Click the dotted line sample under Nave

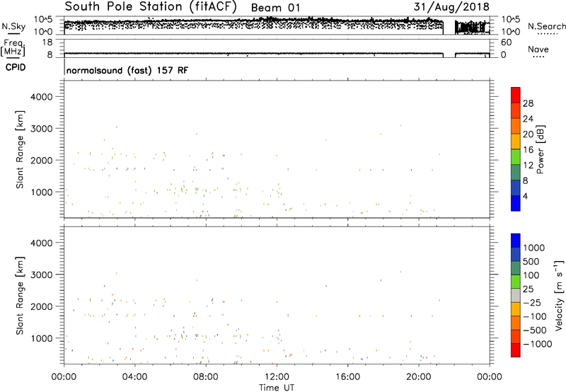click(x=538, y=57)
